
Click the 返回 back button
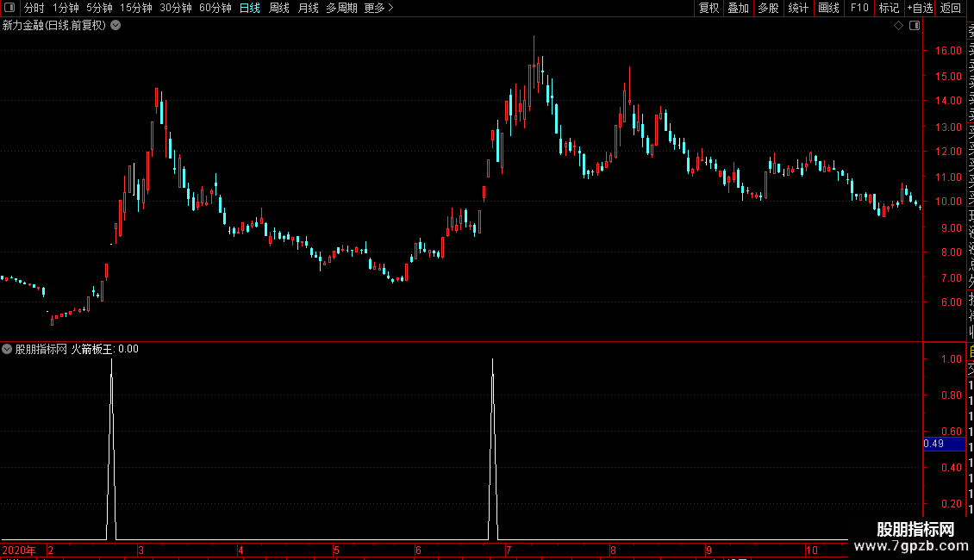tap(951, 8)
